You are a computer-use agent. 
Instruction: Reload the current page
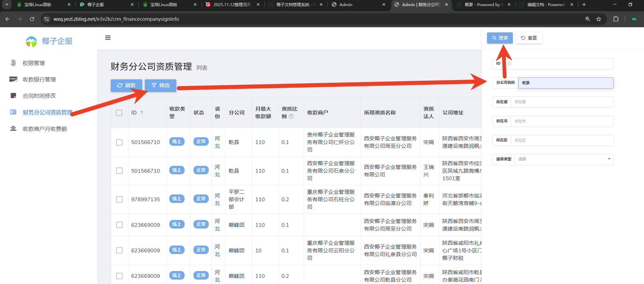tap(32, 19)
